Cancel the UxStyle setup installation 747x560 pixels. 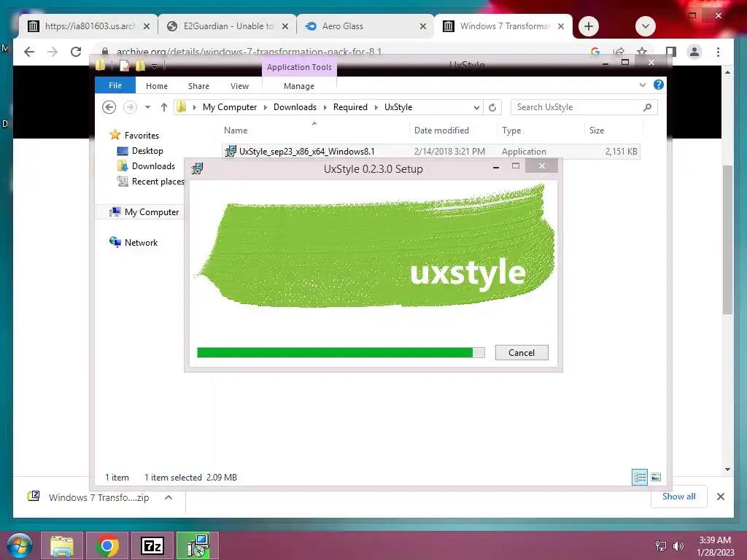click(521, 352)
